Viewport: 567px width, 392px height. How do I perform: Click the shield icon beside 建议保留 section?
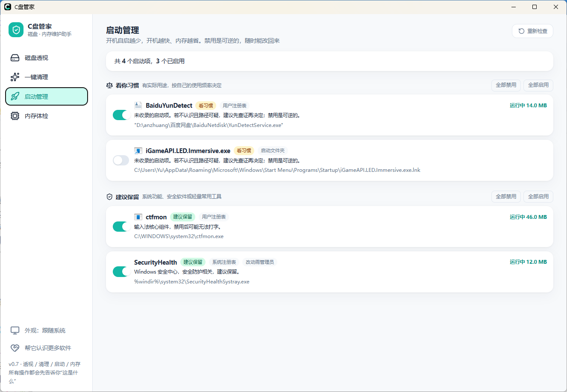(x=109, y=197)
